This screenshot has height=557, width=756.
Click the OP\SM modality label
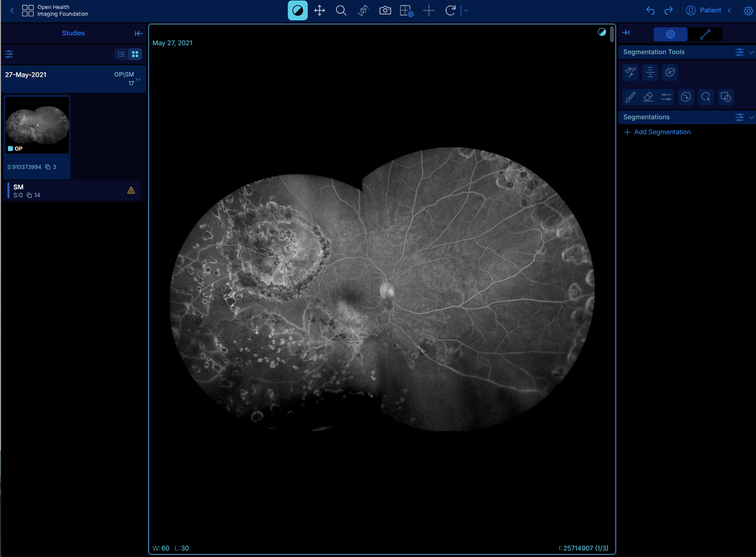click(x=124, y=75)
